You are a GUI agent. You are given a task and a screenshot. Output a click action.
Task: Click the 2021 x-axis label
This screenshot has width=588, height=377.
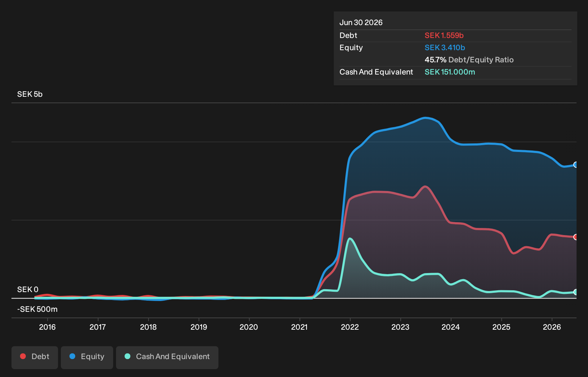click(x=299, y=327)
